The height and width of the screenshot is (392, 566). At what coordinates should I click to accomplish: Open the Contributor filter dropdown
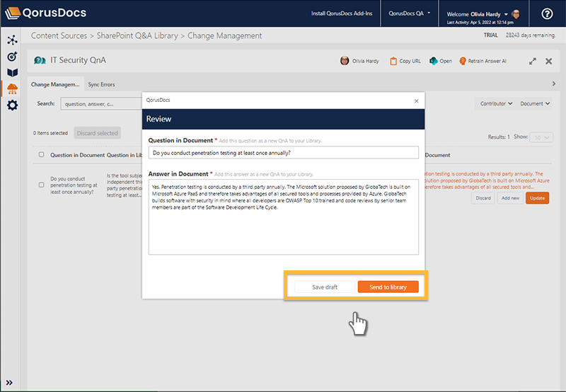coord(496,103)
